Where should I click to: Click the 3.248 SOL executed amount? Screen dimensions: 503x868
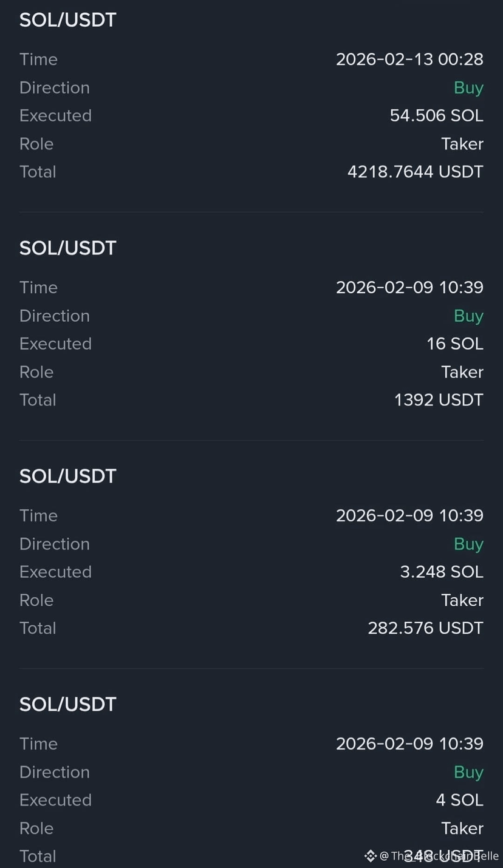tap(442, 572)
